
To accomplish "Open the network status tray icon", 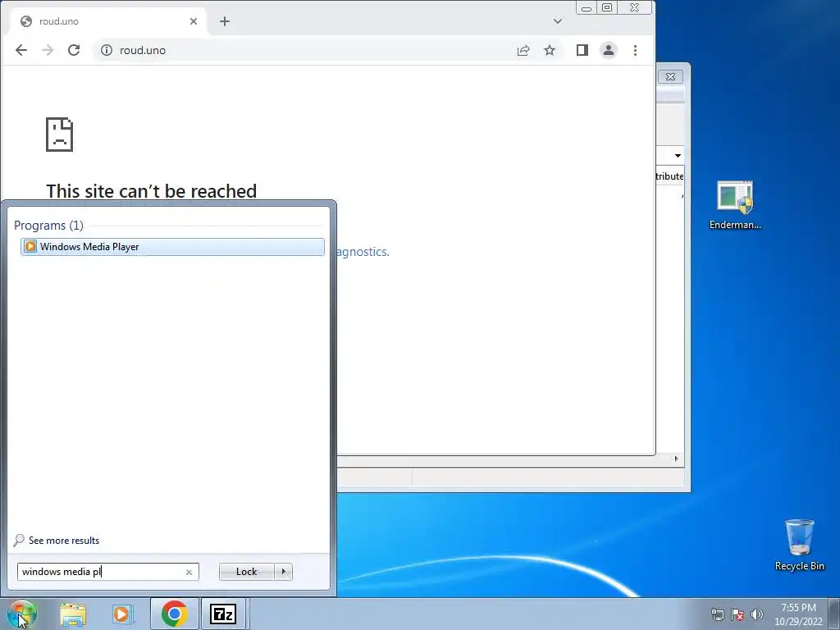I will point(717,614).
